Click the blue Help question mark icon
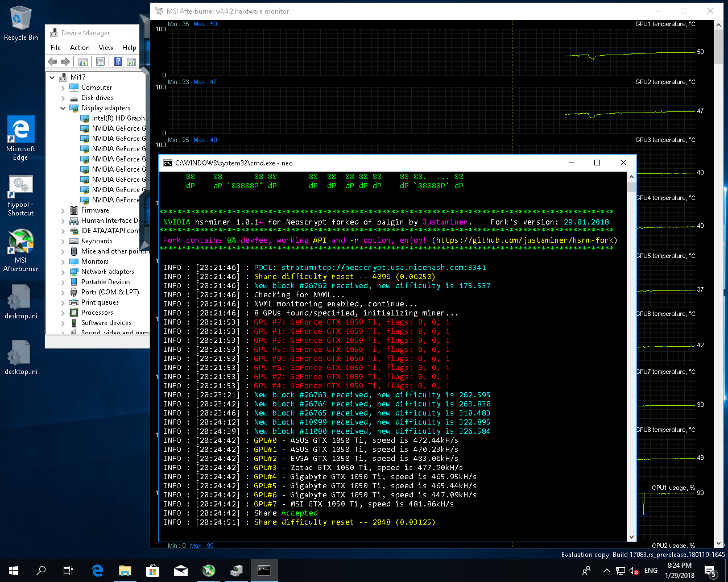This screenshot has width=728, height=582. [118, 62]
